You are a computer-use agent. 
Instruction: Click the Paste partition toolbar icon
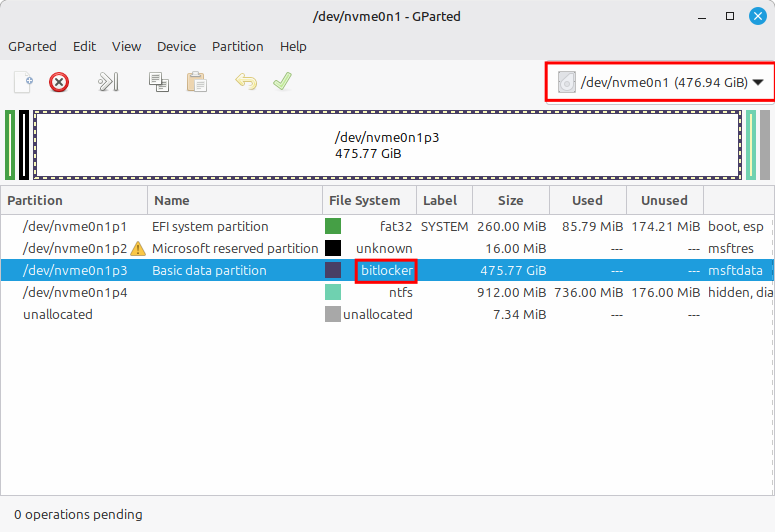coord(196,82)
